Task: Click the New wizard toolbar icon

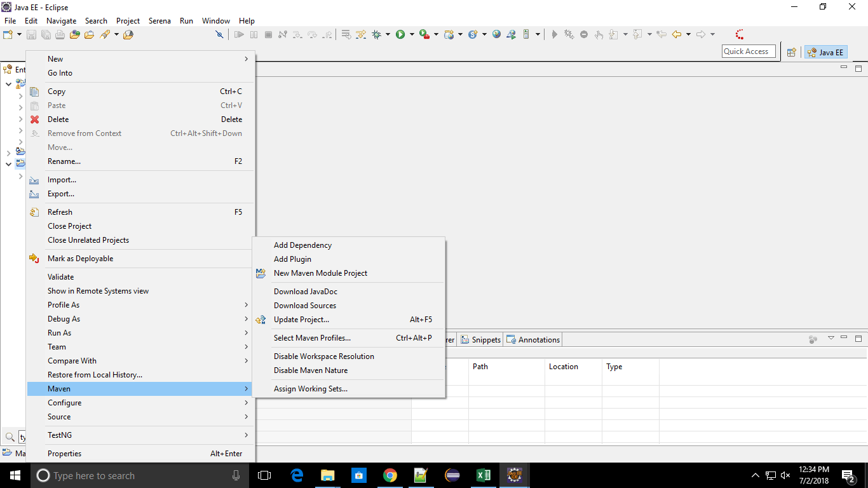Action: point(8,34)
